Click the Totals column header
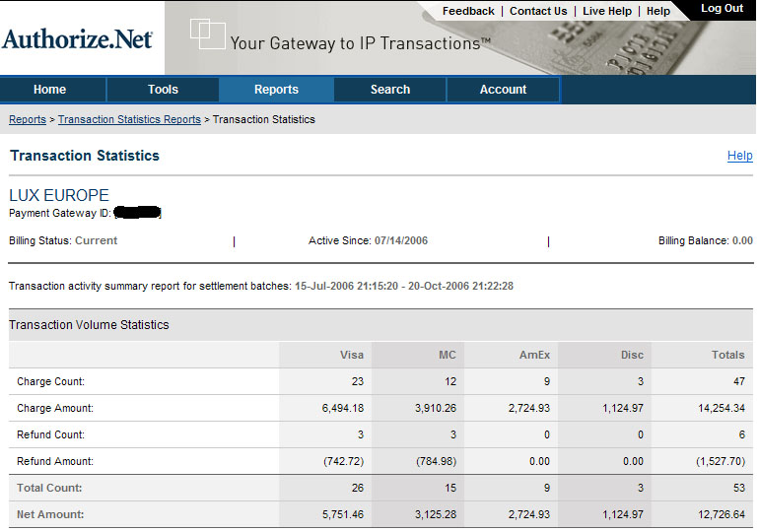 point(728,355)
